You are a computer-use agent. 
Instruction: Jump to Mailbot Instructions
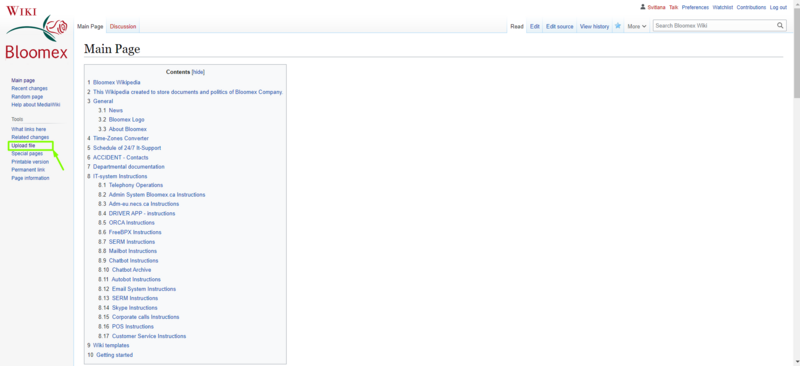click(x=133, y=251)
